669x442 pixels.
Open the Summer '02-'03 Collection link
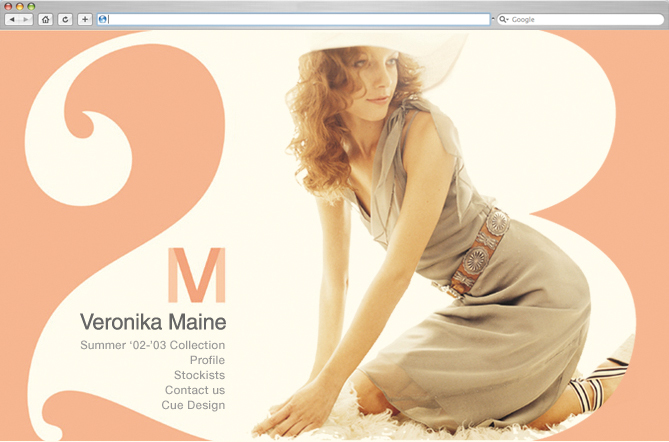pos(152,345)
